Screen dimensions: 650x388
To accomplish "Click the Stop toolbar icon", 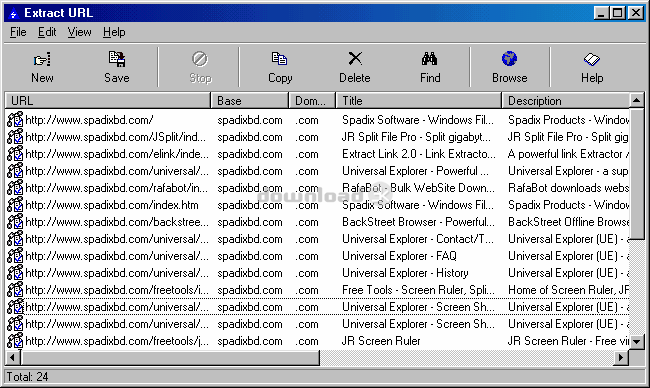I will (200, 59).
